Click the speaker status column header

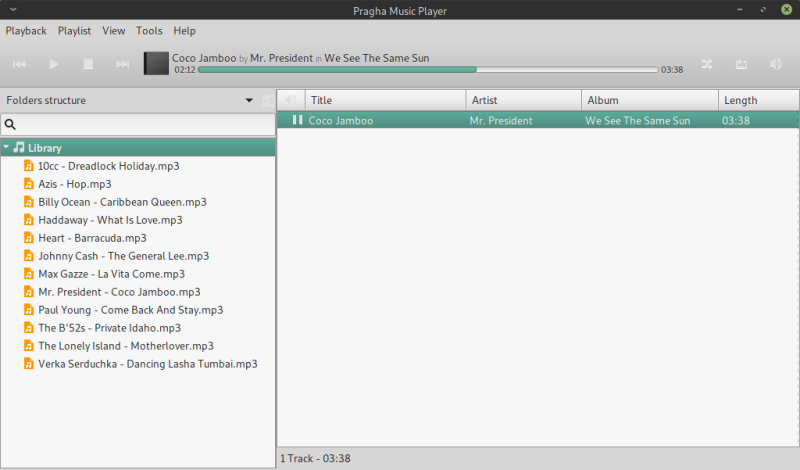pos(291,100)
